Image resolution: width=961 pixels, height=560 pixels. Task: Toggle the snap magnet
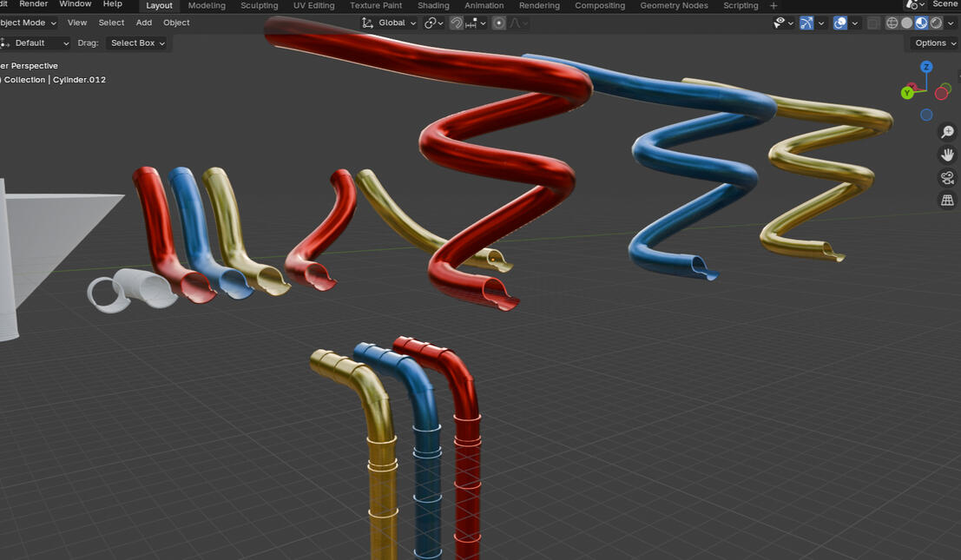tap(457, 23)
